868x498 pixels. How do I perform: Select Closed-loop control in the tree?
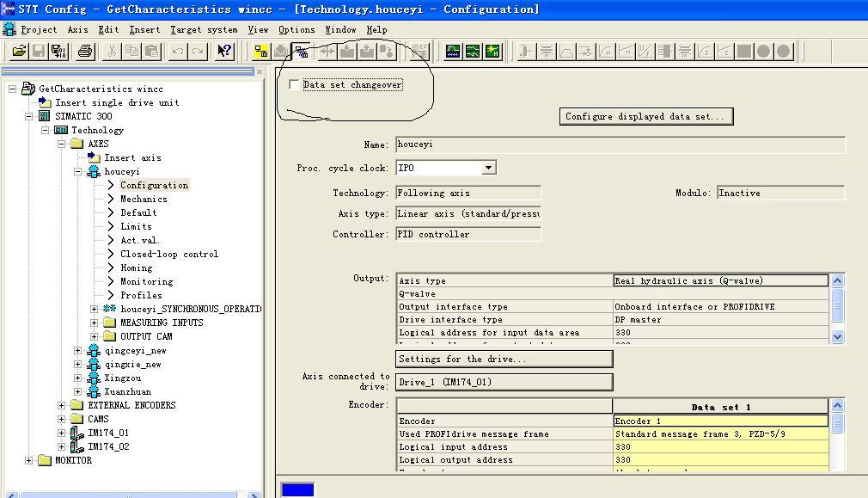coord(169,255)
